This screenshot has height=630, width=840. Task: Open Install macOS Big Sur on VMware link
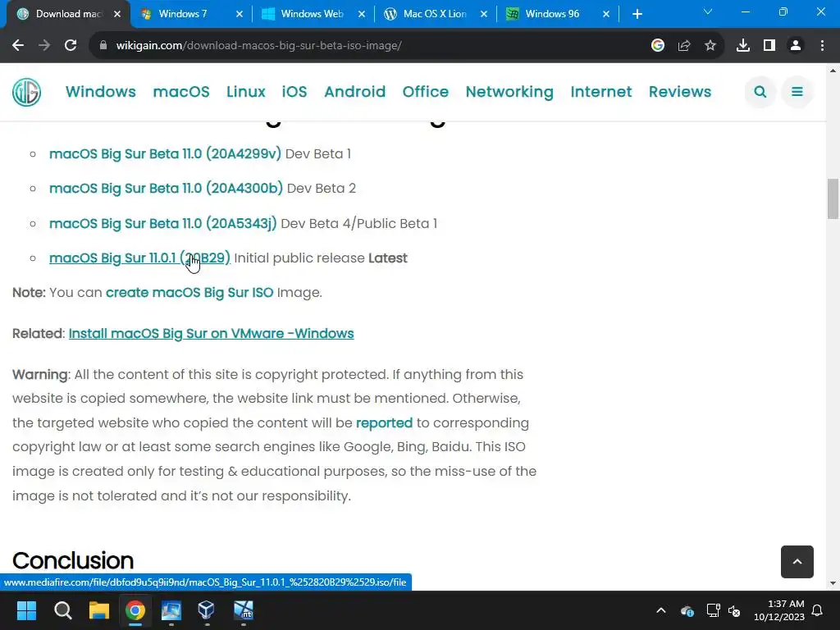pyautogui.click(x=211, y=333)
